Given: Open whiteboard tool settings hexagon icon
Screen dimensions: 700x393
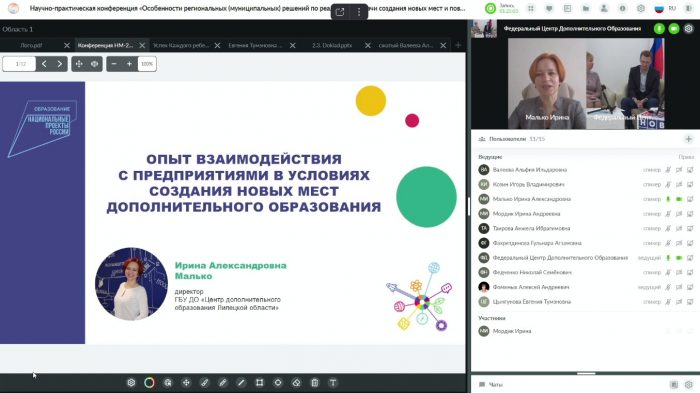Looking at the screenshot, I should point(131,383).
